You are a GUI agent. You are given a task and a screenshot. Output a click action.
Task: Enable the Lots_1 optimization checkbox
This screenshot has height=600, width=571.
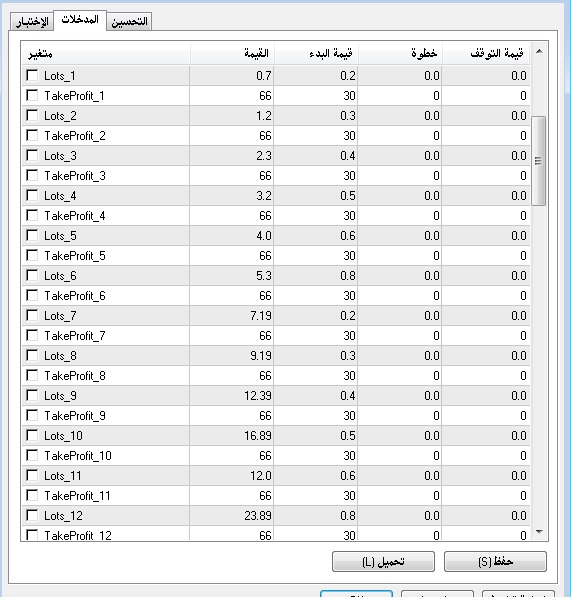click(32, 75)
